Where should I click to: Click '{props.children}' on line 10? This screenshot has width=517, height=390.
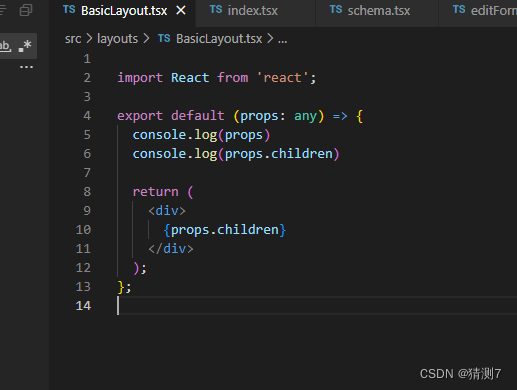coord(225,230)
